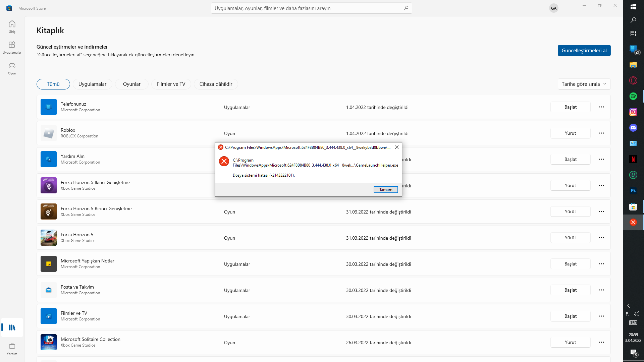Open Netflix from the taskbar
This screenshot has height=362, width=644.
(x=633, y=159)
